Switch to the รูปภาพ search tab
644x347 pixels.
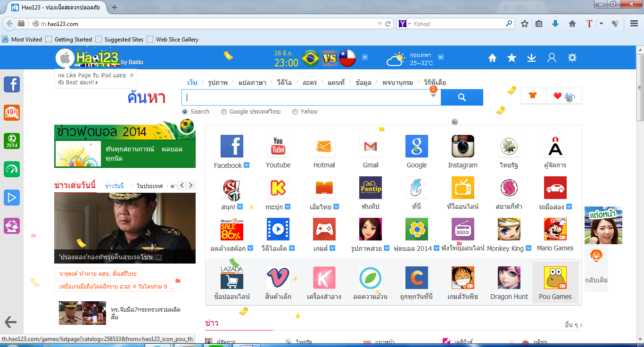pyautogui.click(x=218, y=83)
